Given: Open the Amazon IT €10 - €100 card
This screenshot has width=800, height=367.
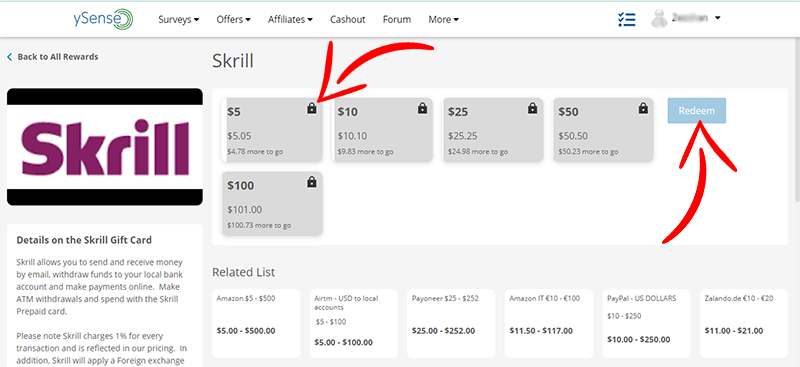Looking at the screenshot, I should (549, 324).
